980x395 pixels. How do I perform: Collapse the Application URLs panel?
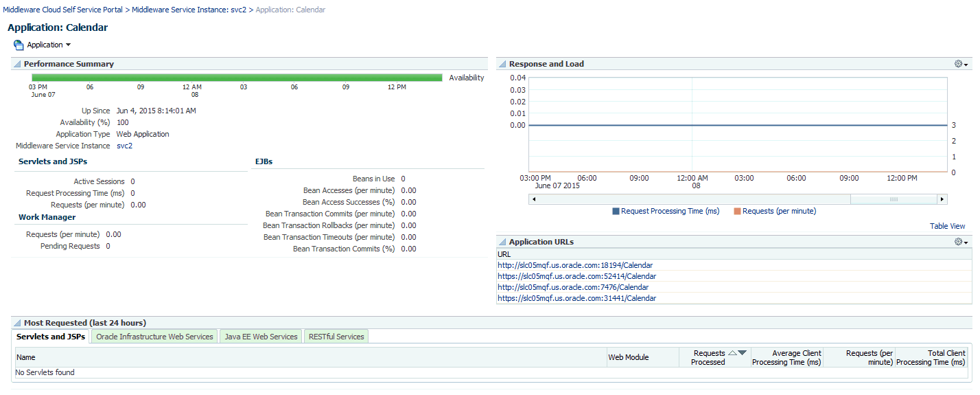pyautogui.click(x=502, y=242)
